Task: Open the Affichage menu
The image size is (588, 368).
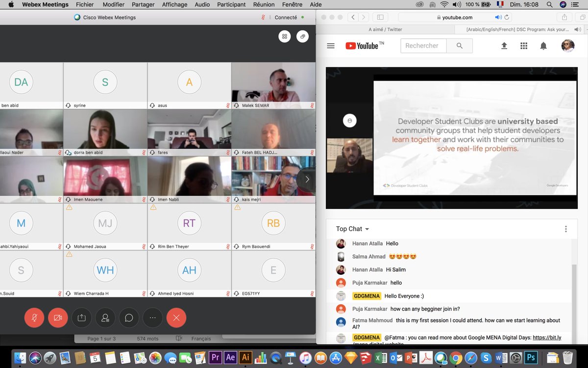Action: tap(174, 4)
